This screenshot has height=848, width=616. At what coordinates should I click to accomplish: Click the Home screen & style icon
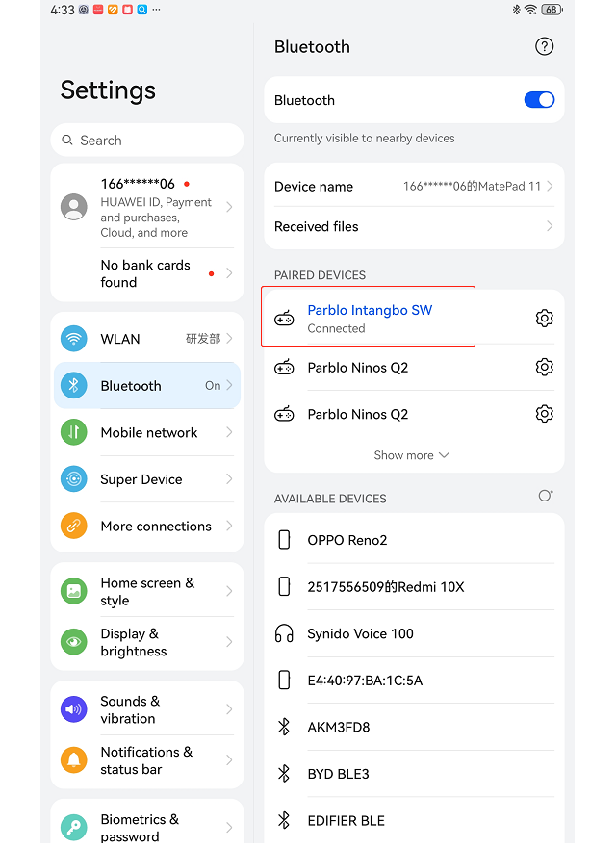pyautogui.click(x=74, y=591)
